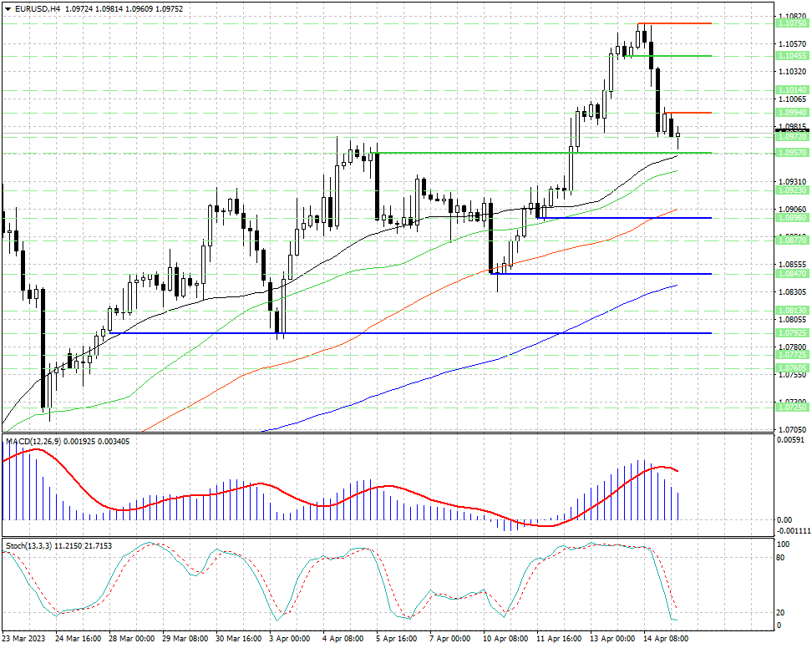The height and width of the screenshot is (648, 812).
Task: Select the blue horizontal line at 1.08980
Action: click(624, 218)
